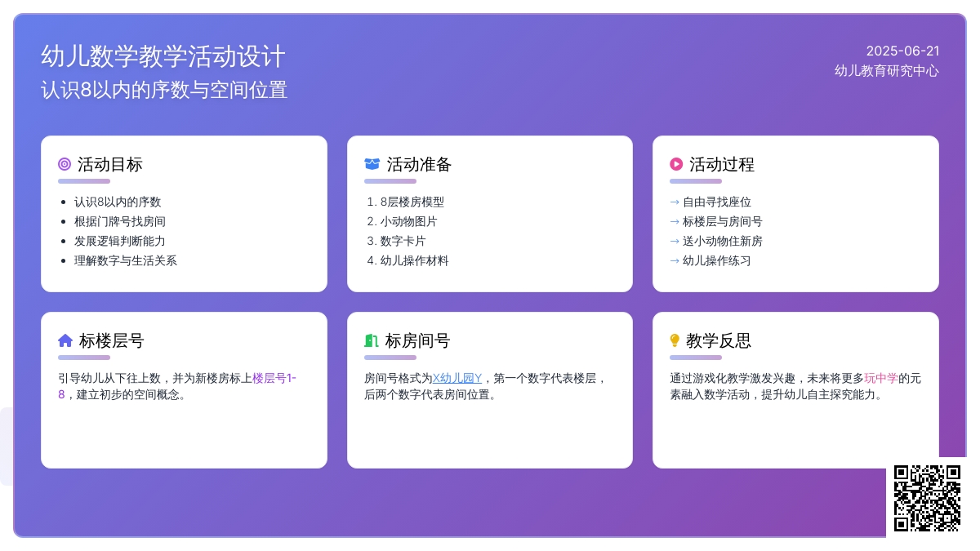The width and height of the screenshot is (980, 551).
Task: Click the 活动过程 heading
Action: [722, 164]
